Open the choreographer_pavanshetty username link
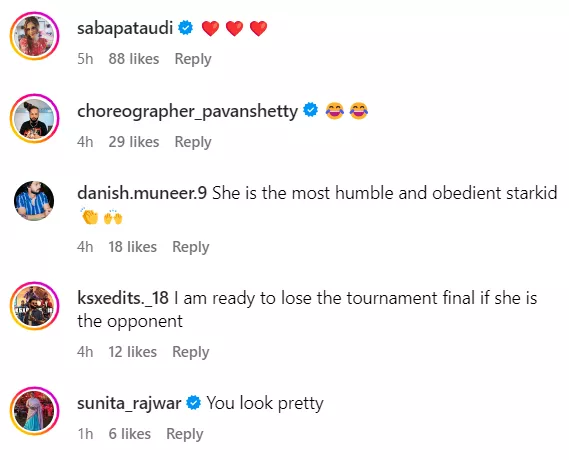Image resolution: width=569 pixels, height=460 pixels. pos(187,111)
